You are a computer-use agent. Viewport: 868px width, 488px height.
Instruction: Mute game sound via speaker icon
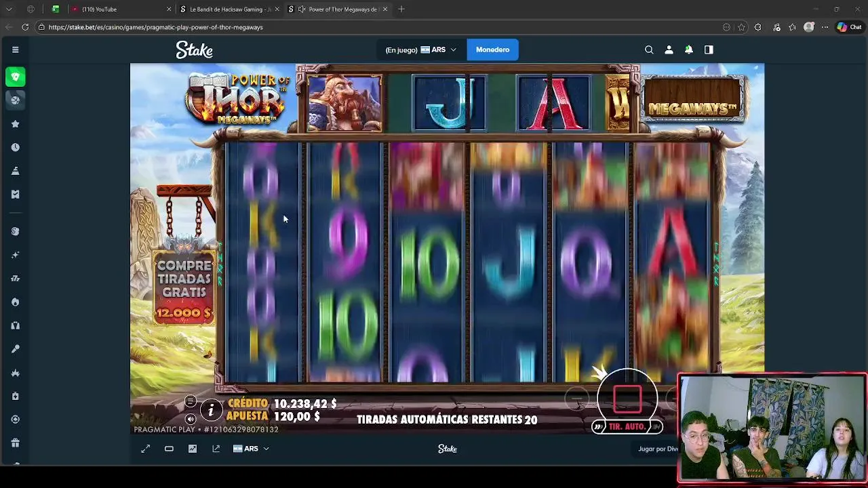coord(191,418)
